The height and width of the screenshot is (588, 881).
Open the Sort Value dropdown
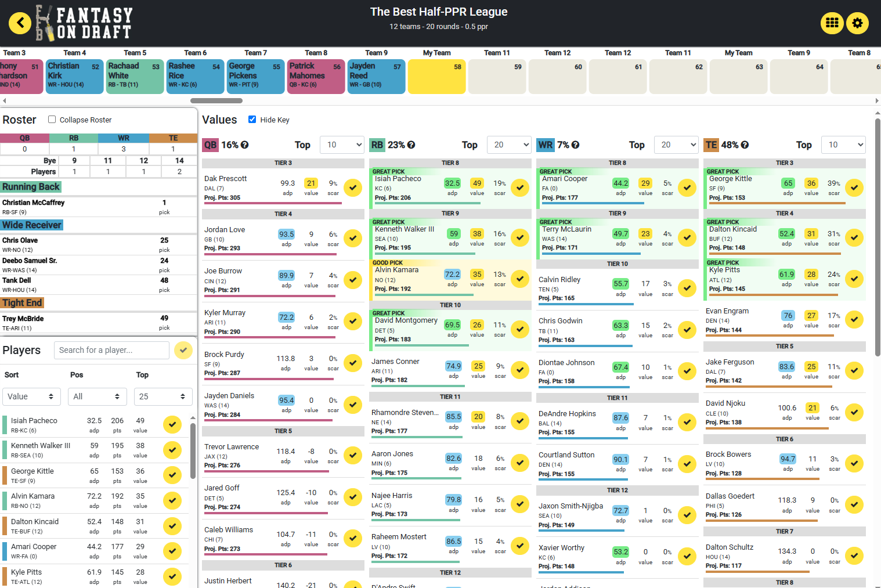(32, 396)
